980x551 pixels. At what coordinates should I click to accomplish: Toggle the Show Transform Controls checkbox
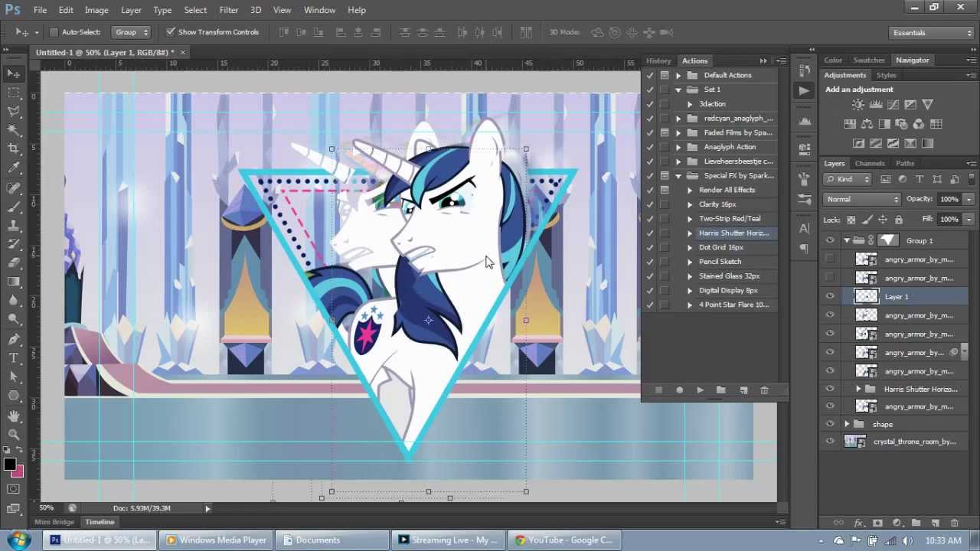point(169,32)
